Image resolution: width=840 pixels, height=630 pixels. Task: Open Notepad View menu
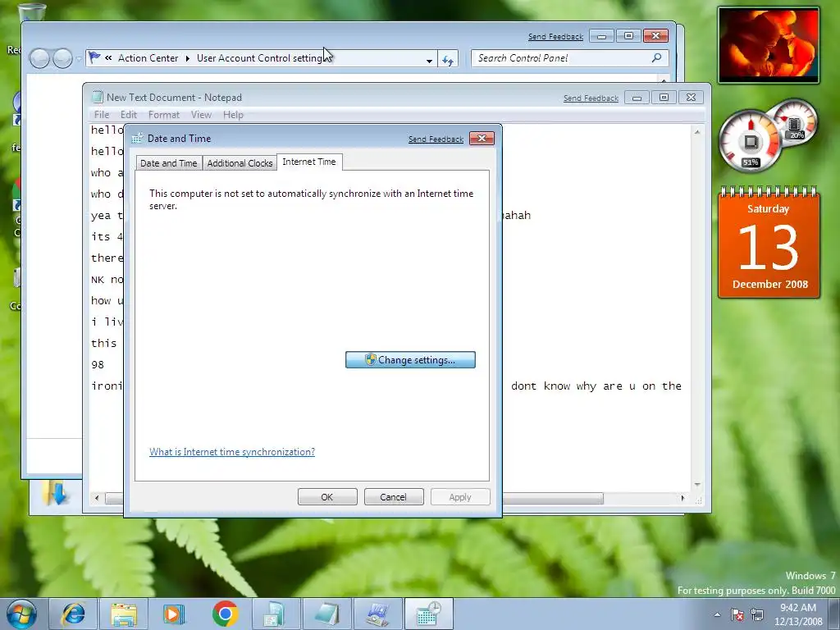pyautogui.click(x=201, y=115)
